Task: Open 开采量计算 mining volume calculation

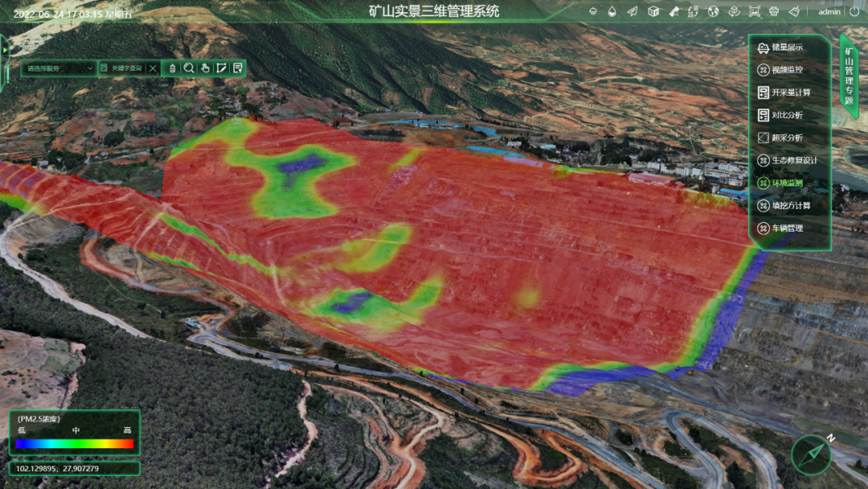Action: click(x=784, y=92)
